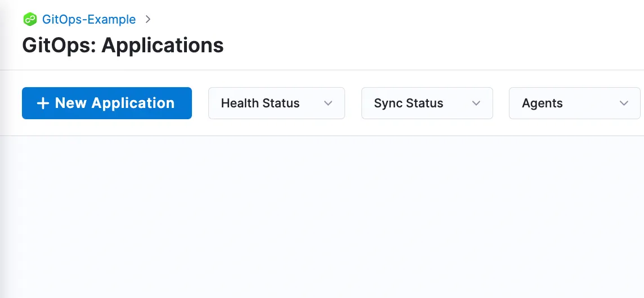Click the plus icon on New Application

[x=43, y=103]
